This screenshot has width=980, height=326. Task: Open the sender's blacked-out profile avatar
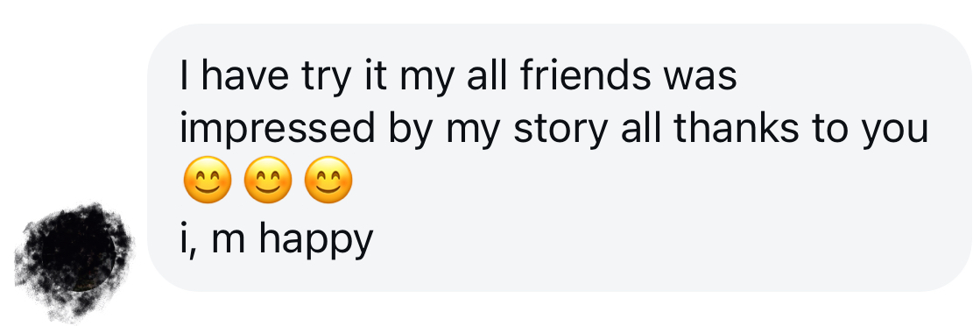73,261
